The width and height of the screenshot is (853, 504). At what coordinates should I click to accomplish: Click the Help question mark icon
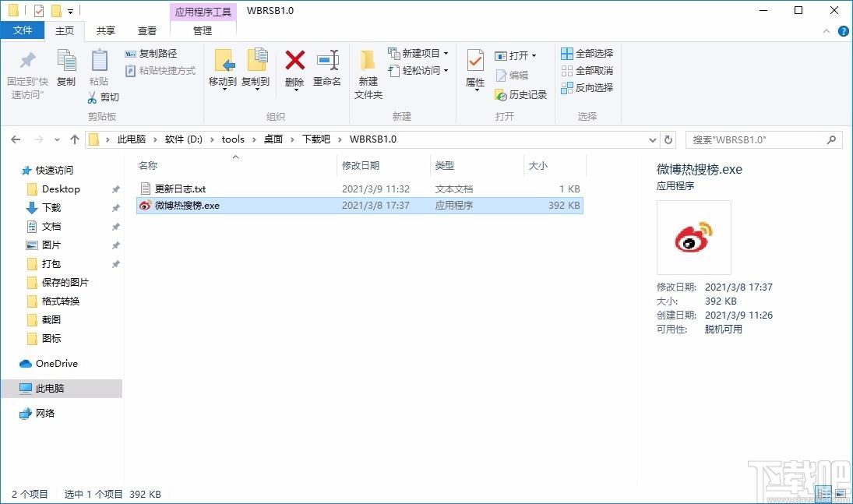point(843,31)
